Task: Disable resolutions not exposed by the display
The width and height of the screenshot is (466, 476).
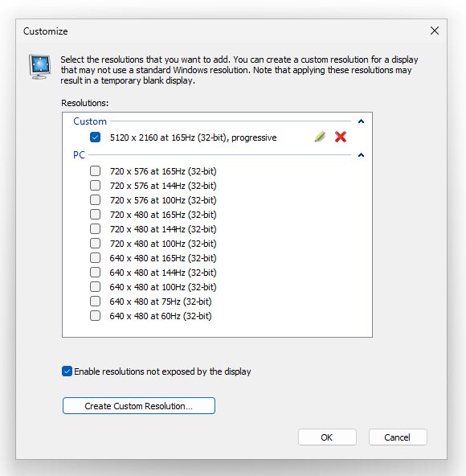Action: [67, 371]
